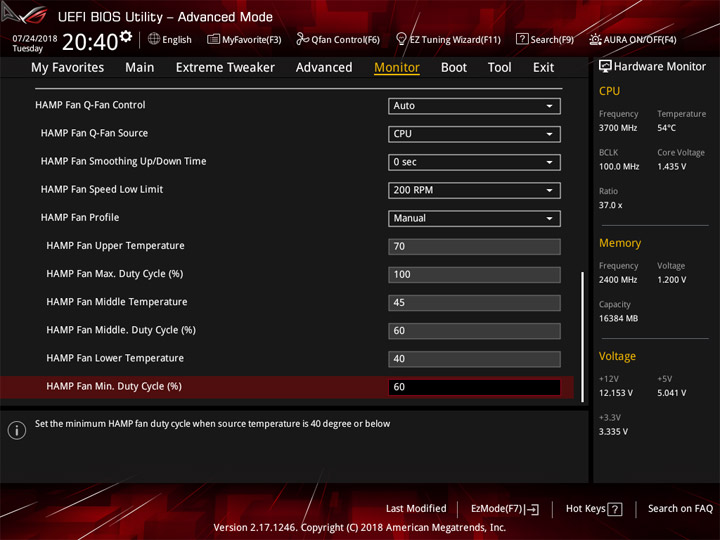Open the My Favorites tab
720x540 pixels.
pyautogui.click(x=68, y=68)
